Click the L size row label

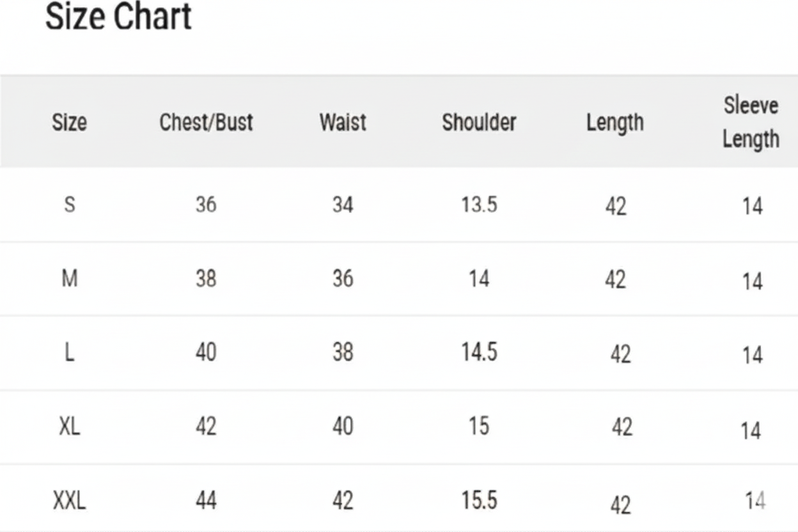click(x=69, y=352)
